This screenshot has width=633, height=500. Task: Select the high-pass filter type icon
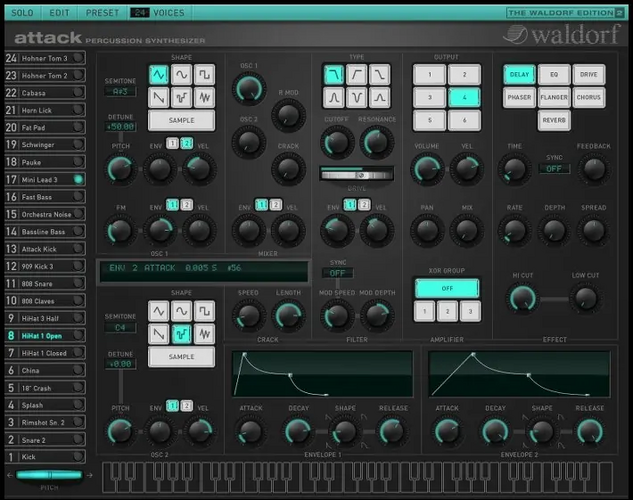(x=356, y=75)
